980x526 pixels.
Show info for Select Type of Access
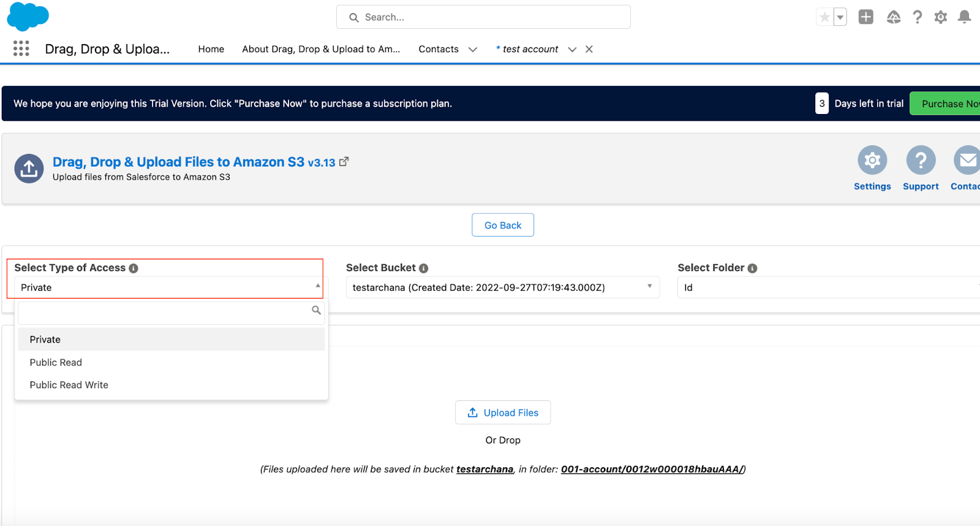[x=134, y=269]
